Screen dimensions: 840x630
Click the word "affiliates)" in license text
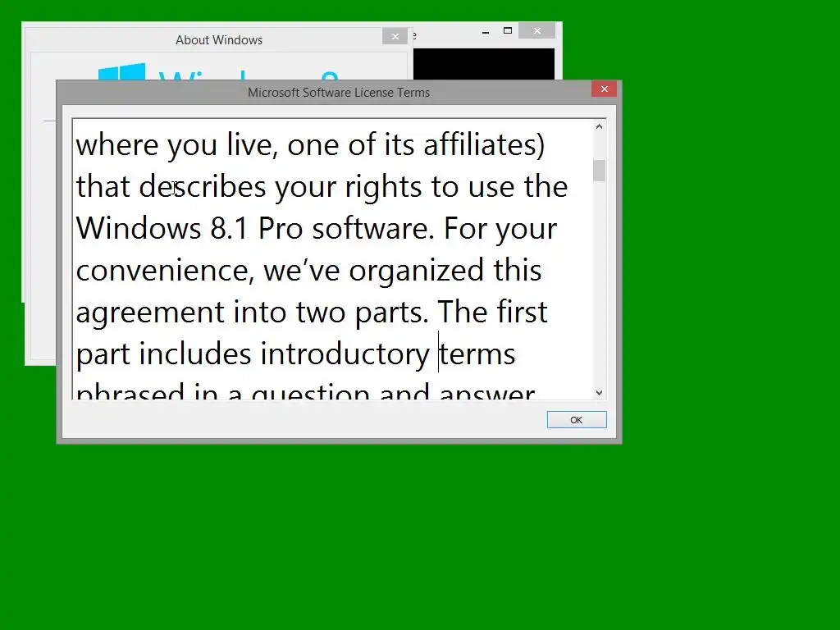pos(484,144)
